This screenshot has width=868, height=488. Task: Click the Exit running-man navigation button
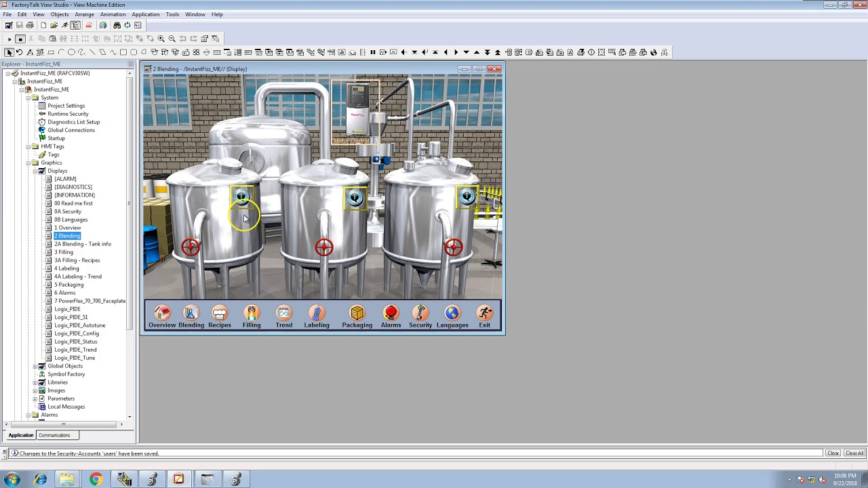(484, 312)
